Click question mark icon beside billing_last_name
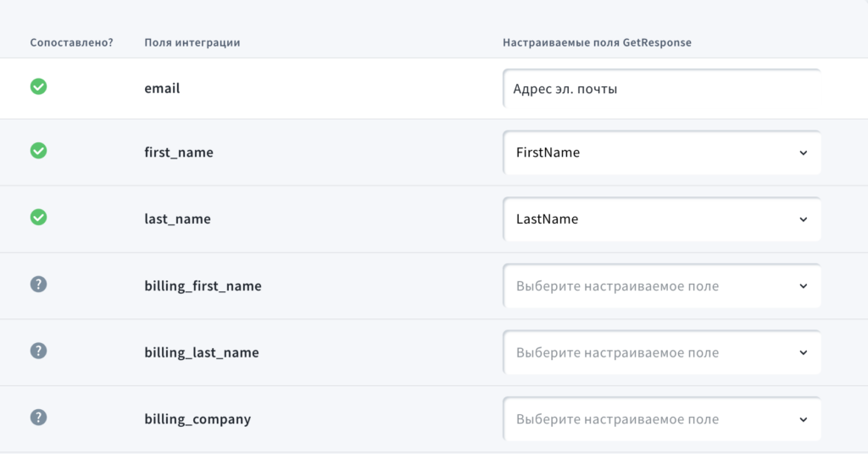This screenshot has width=868, height=454. (x=38, y=351)
